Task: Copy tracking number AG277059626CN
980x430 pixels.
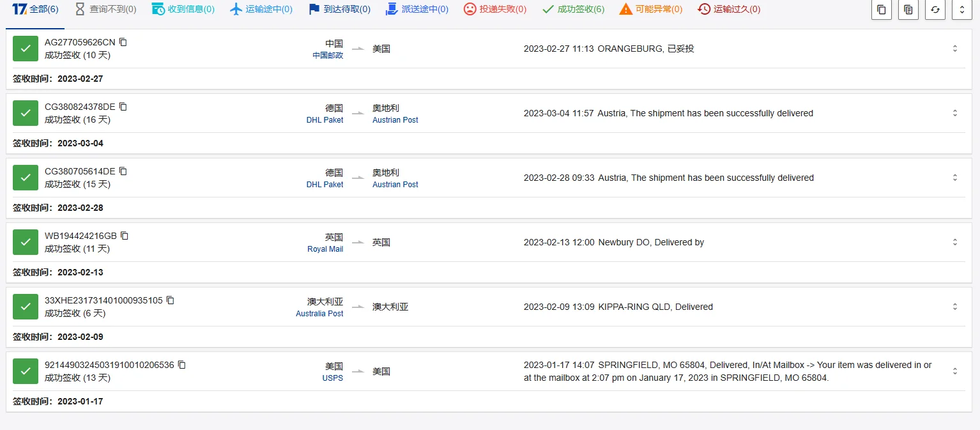Action: [x=123, y=42]
